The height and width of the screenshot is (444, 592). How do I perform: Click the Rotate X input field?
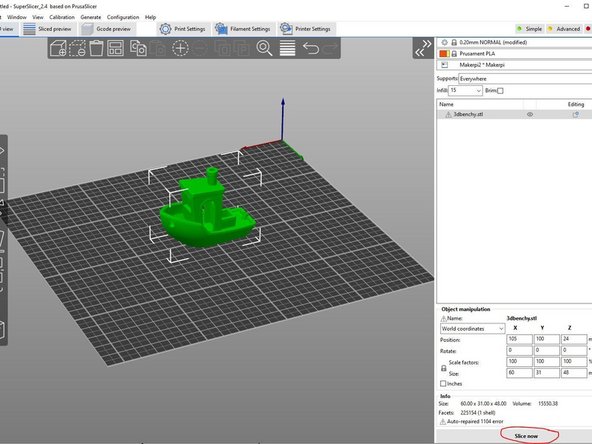(x=519, y=350)
